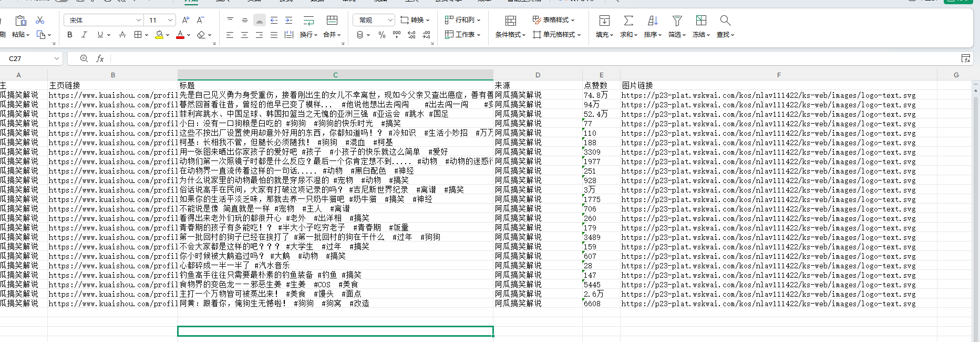Open the 宋体 font name dropdown
The width and height of the screenshot is (980, 342).
click(x=139, y=20)
